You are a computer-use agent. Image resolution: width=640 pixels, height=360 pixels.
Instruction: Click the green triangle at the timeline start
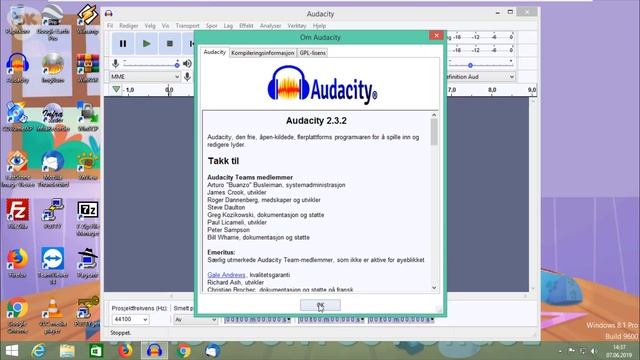point(116,89)
